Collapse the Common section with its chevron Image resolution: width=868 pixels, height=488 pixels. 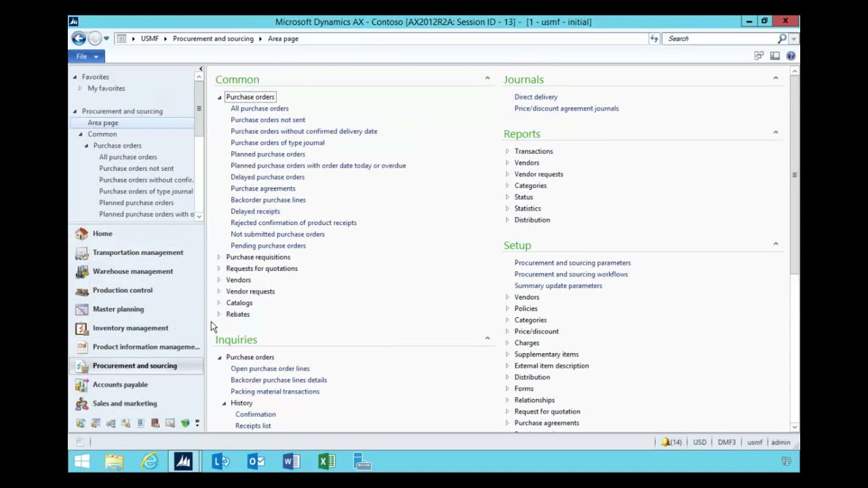(x=487, y=79)
